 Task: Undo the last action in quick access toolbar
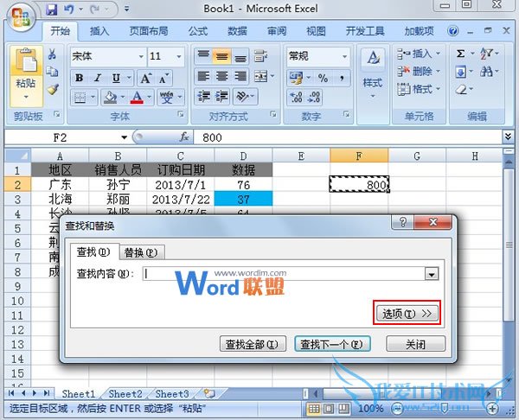point(69,9)
